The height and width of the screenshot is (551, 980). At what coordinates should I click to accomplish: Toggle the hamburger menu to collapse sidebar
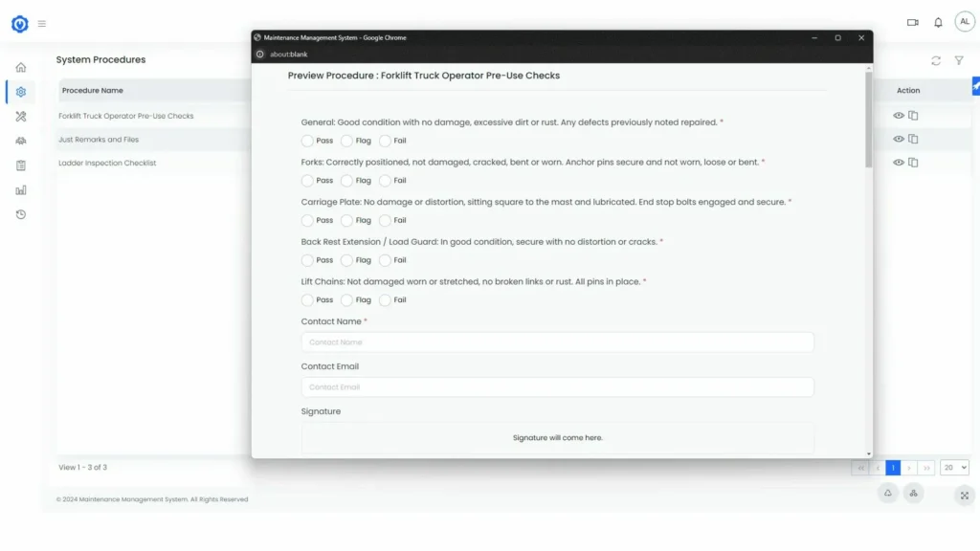coord(42,24)
